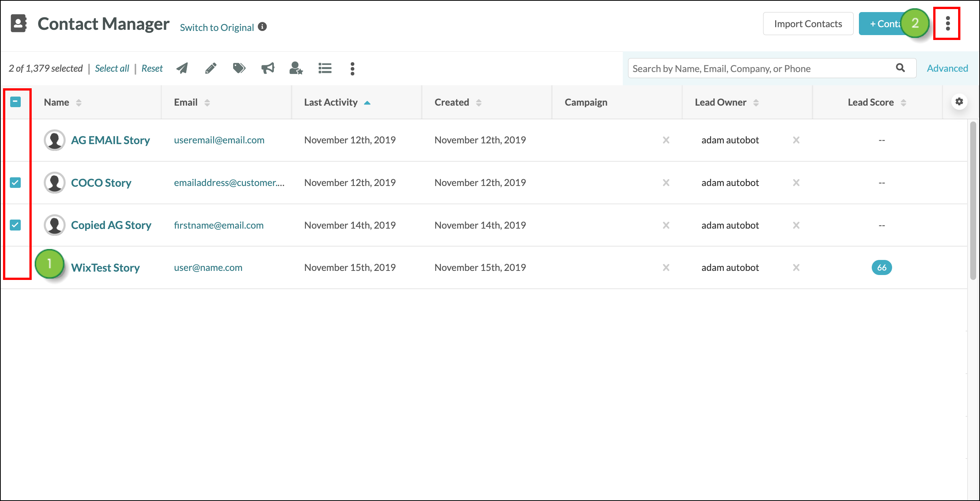Click the Import Contacts button
The image size is (980, 501).
coord(808,24)
